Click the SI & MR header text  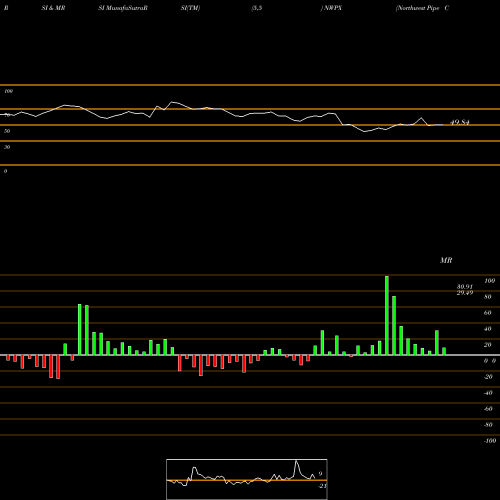53,8
